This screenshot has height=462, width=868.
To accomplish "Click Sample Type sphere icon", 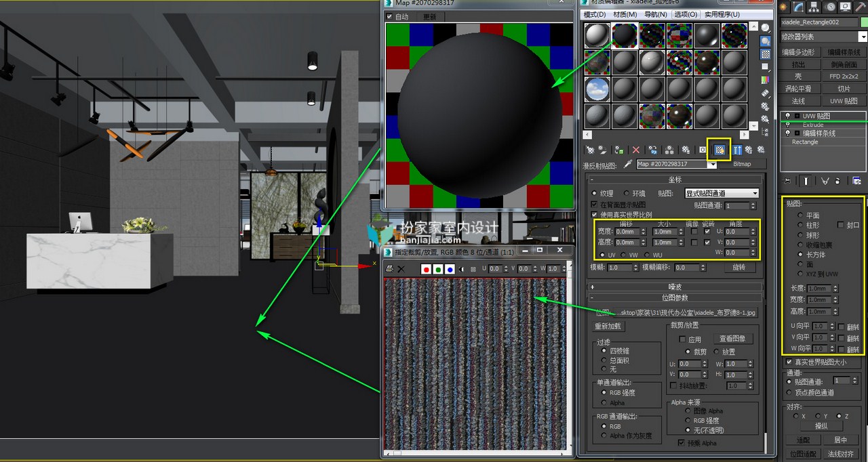I will tap(766, 28).
